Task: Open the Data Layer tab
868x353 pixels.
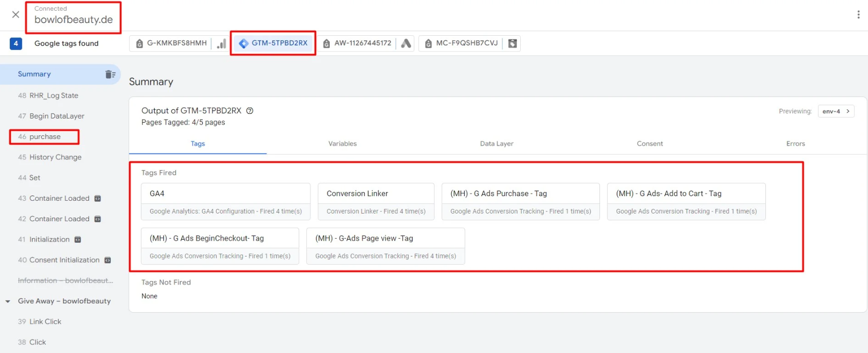Action: pos(496,144)
